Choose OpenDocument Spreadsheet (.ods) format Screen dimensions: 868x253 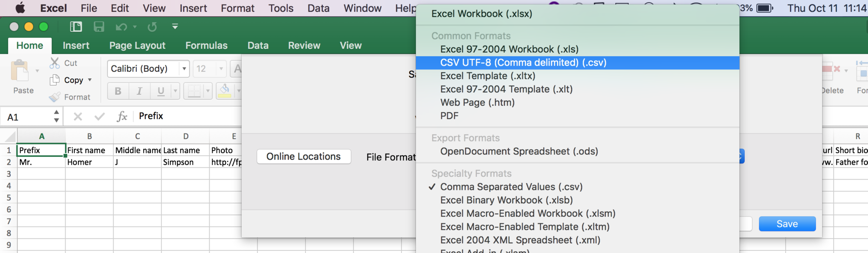578,151
